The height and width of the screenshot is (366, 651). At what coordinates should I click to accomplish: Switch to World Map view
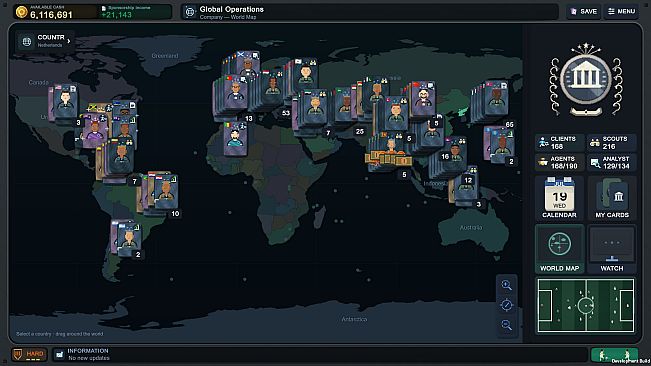559,249
